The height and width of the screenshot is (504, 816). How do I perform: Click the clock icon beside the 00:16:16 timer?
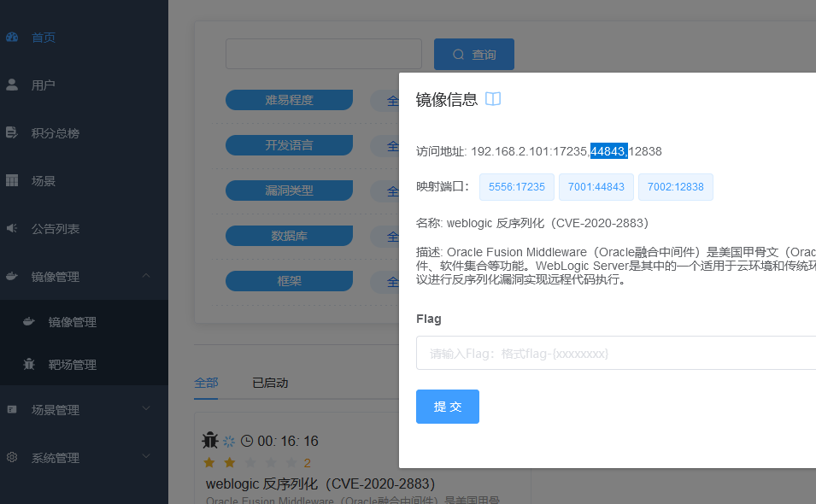tap(246, 441)
